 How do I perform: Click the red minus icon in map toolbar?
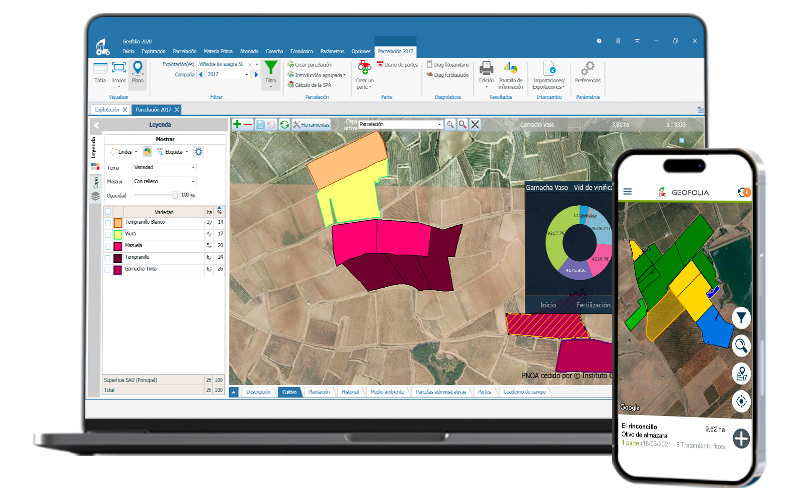248,124
